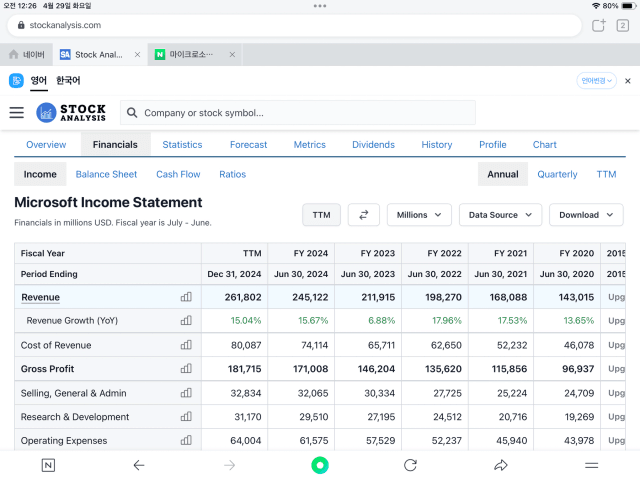
Task: Tap the translation app icon
Action: (16, 80)
